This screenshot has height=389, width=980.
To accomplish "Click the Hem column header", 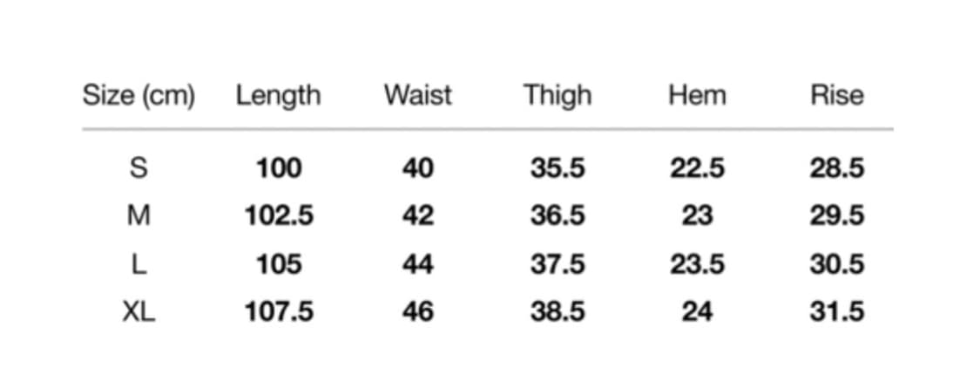I will (698, 96).
